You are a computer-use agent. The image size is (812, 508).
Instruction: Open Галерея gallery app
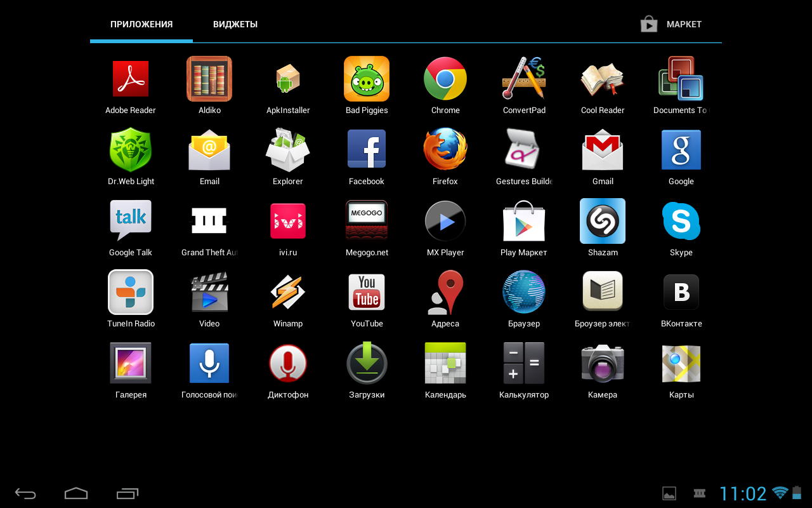pyautogui.click(x=131, y=363)
